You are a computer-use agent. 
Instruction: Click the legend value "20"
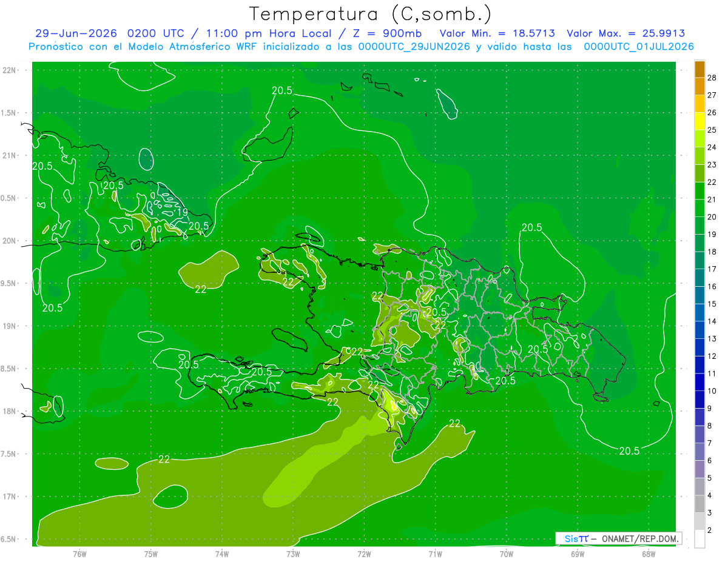point(712,216)
